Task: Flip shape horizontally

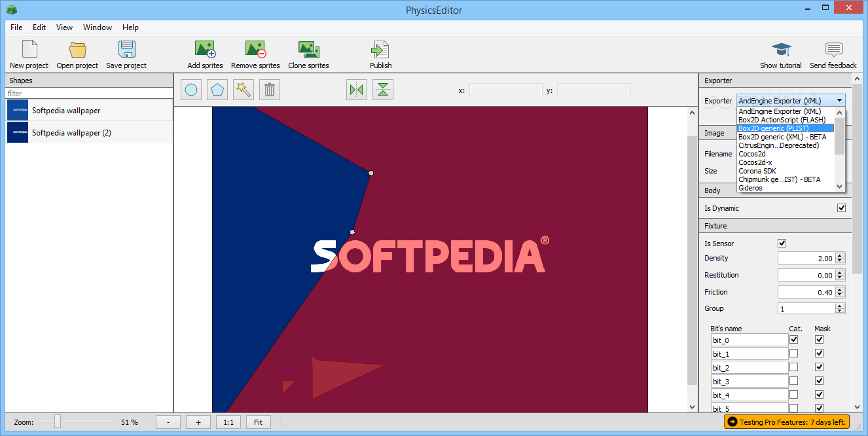Action: (357, 90)
